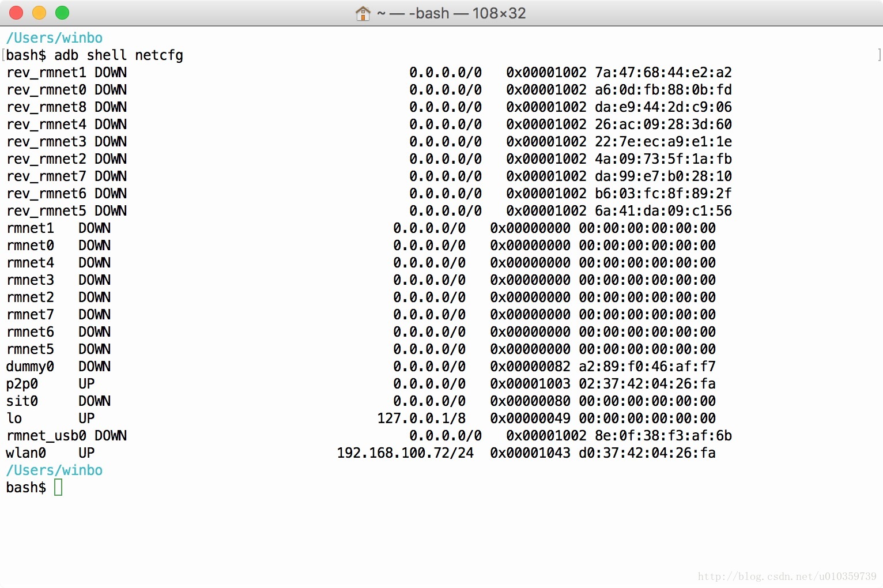Click MAC address '02:37:42:04:26:fa'

click(647, 384)
